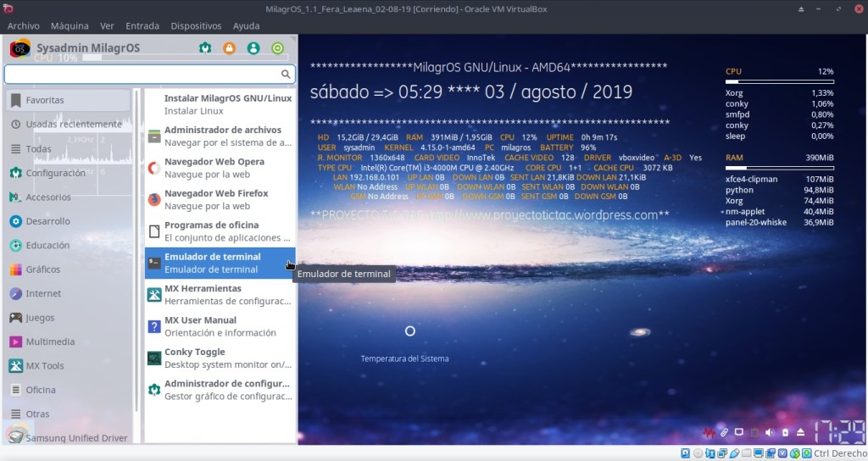Open the Entrada menu

tap(142, 26)
